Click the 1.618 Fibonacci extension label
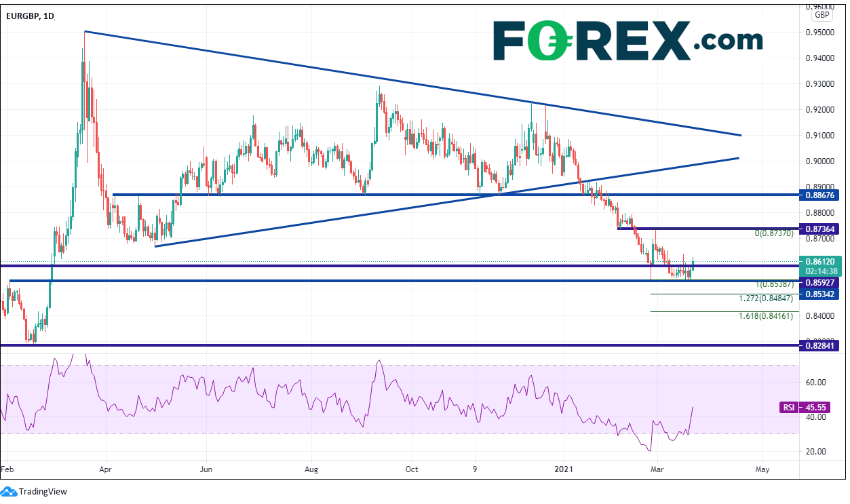 [x=768, y=315]
